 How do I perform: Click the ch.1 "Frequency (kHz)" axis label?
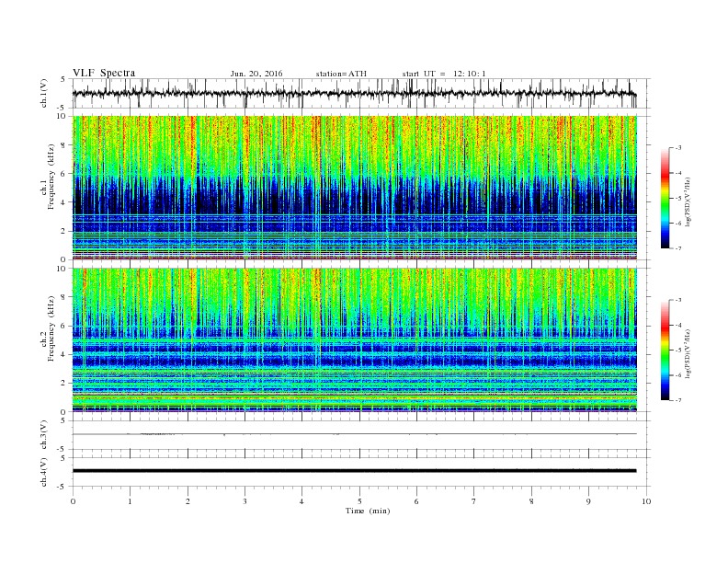point(51,177)
